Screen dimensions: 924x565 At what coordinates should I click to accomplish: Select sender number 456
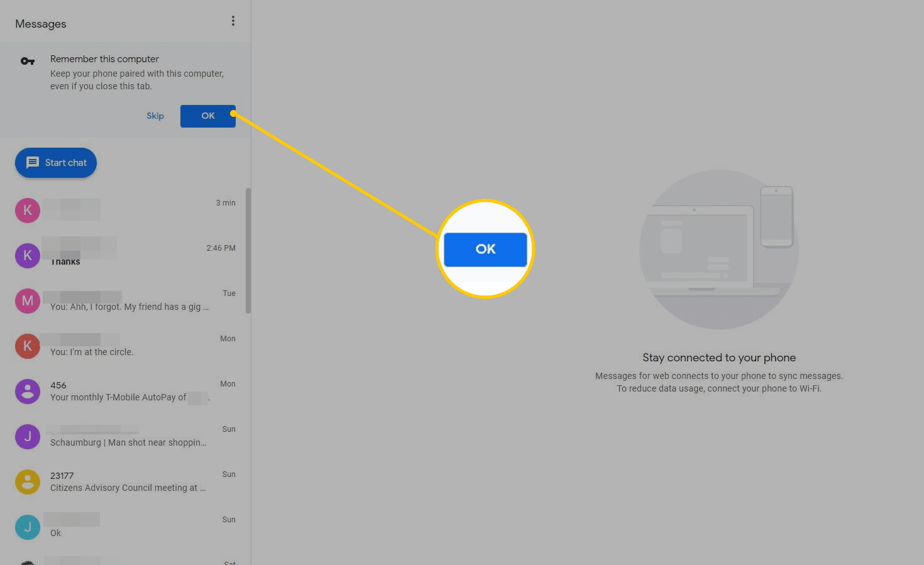click(x=58, y=385)
